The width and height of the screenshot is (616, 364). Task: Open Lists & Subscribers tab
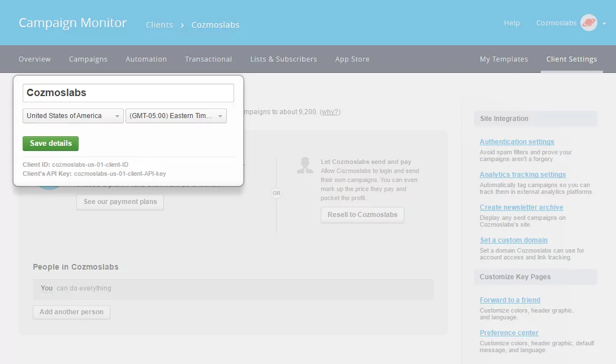click(283, 59)
